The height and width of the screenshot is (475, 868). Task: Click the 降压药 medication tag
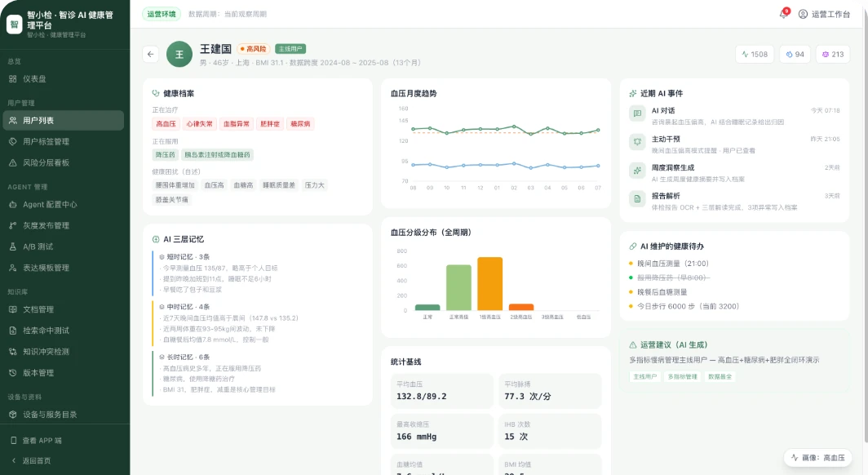165,155
